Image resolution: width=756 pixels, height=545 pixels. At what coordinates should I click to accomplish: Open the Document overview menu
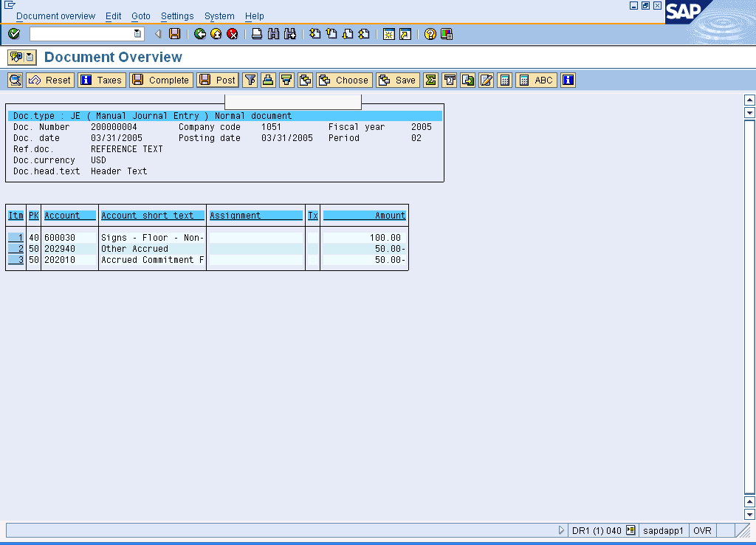(55, 16)
